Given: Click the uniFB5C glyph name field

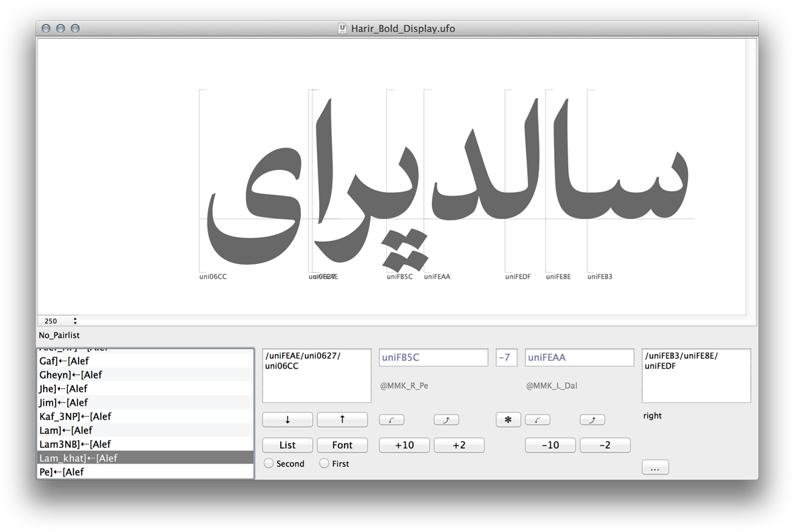Looking at the screenshot, I should (433, 357).
